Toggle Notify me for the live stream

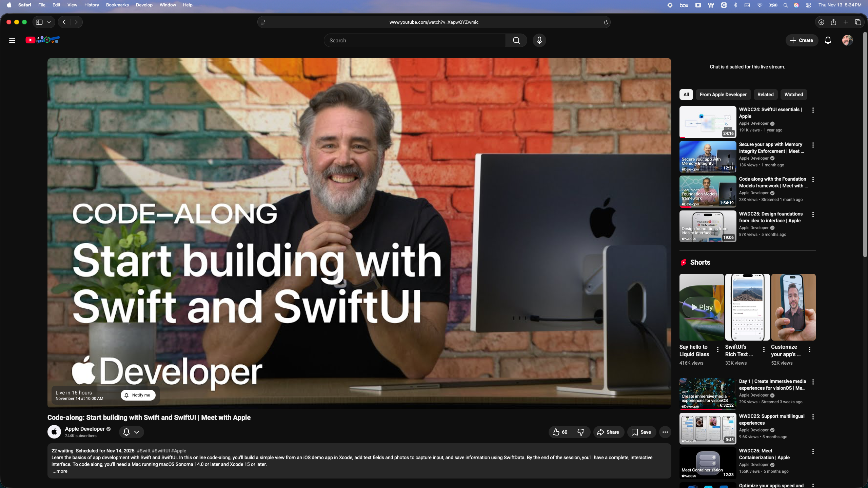[138, 395]
